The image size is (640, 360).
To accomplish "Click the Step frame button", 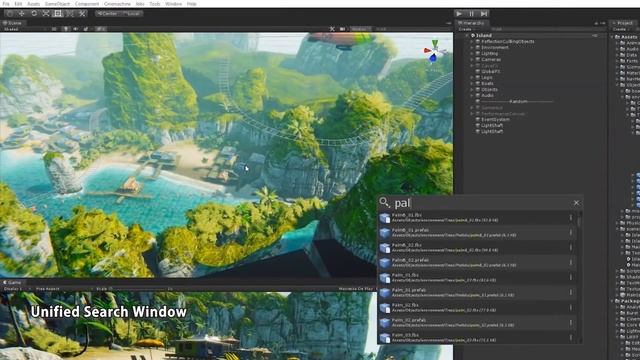I will [484, 14].
